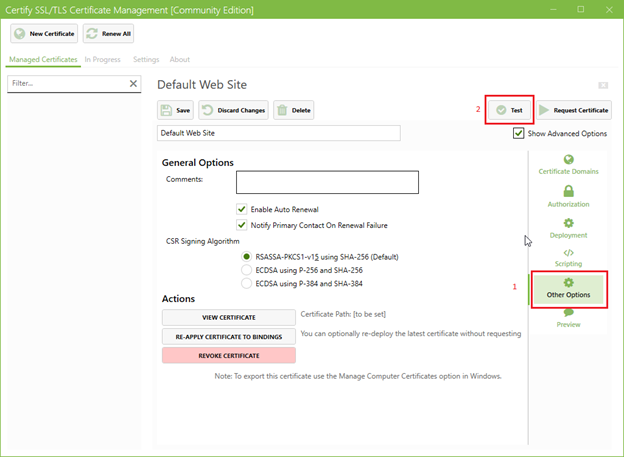
Task: Click the checkmark circle Test icon
Action: point(501,110)
